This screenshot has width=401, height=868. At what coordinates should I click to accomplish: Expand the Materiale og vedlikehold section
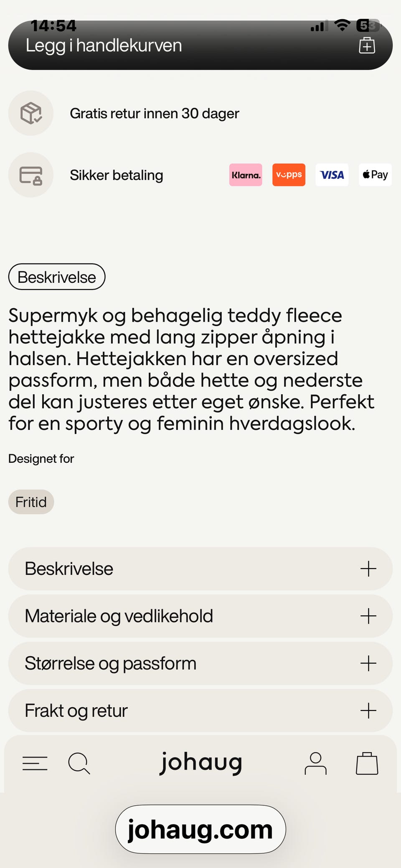[x=200, y=616]
